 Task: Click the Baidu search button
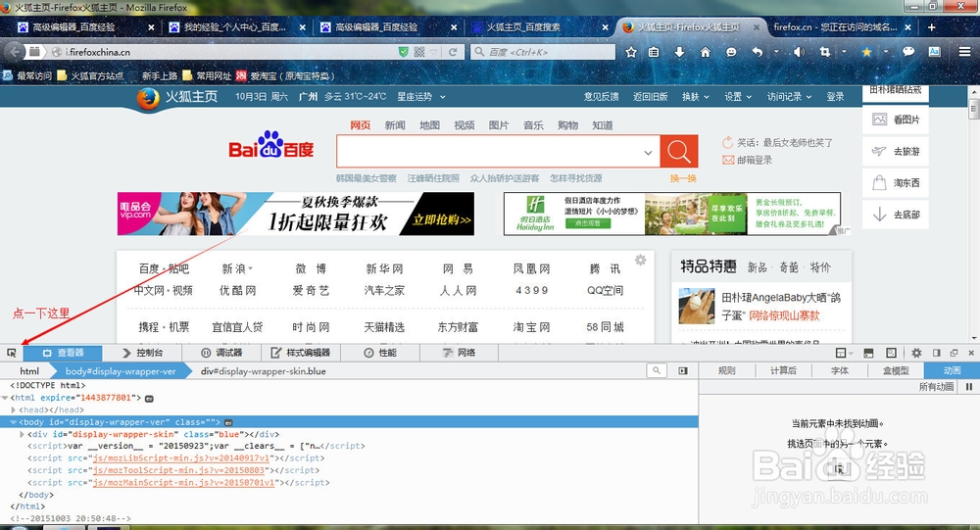coord(679,151)
